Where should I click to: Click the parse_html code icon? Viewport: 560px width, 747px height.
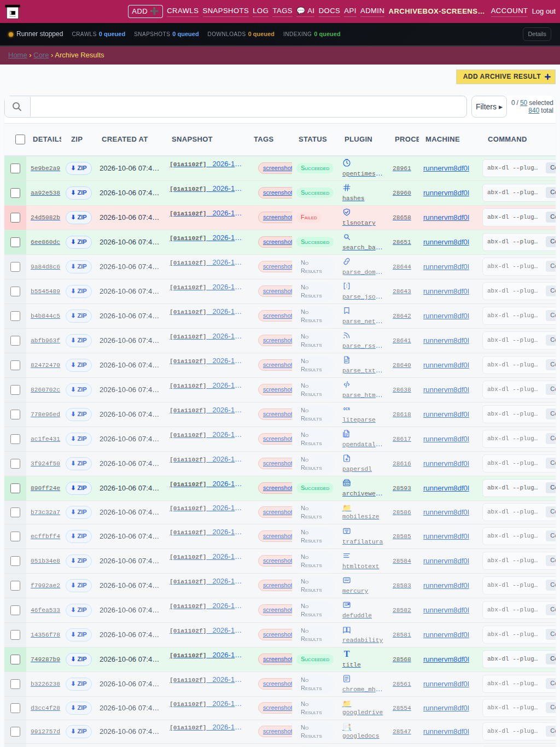click(x=347, y=384)
